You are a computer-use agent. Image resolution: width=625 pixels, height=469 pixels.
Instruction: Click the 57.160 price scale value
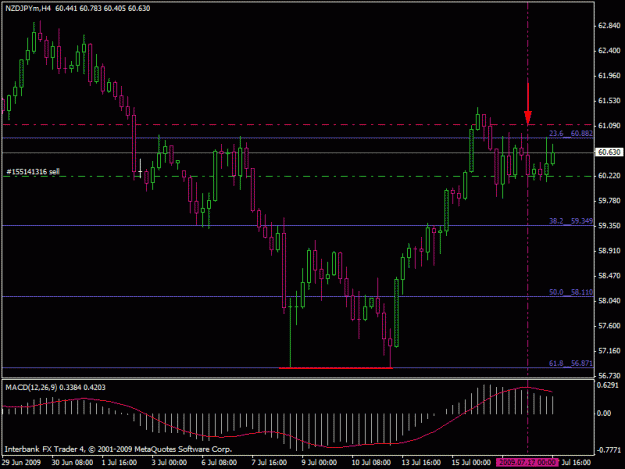[x=609, y=351]
